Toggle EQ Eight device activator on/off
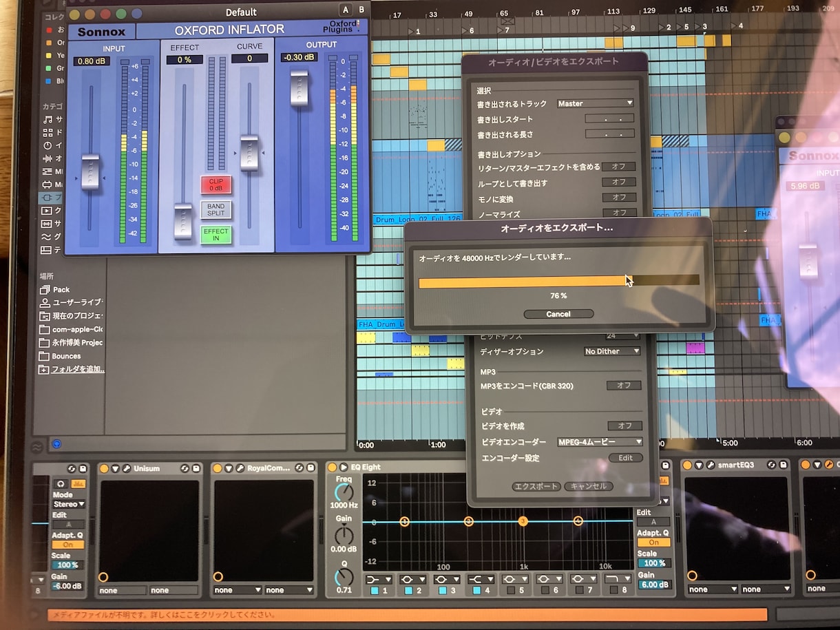840x630 pixels. click(333, 468)
